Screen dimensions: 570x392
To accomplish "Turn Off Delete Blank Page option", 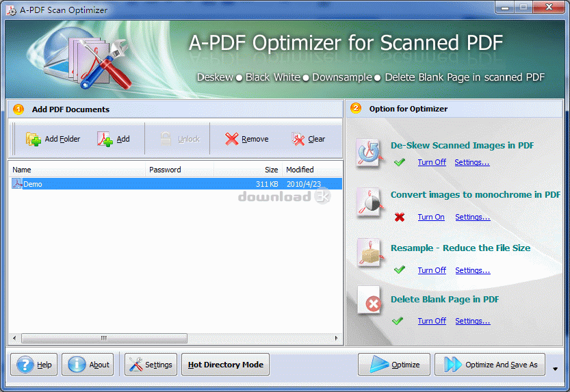I will [x=432, y=321].
